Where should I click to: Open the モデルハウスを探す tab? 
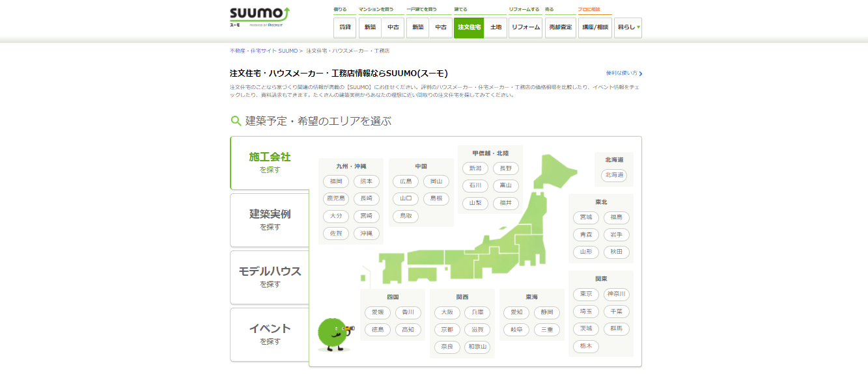[270, 276]
